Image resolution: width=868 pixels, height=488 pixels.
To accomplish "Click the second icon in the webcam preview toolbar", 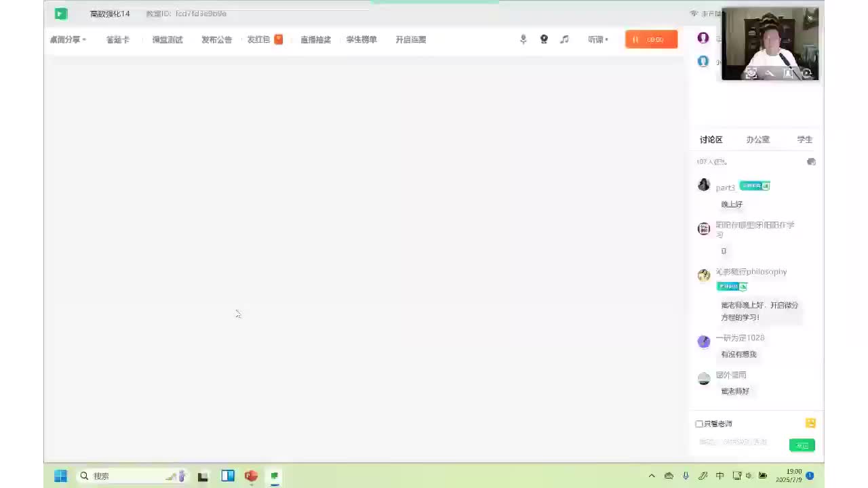I will 770,73.
